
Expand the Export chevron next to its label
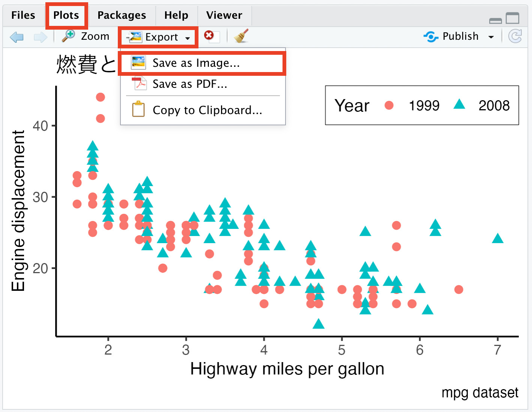click(187, 38)
